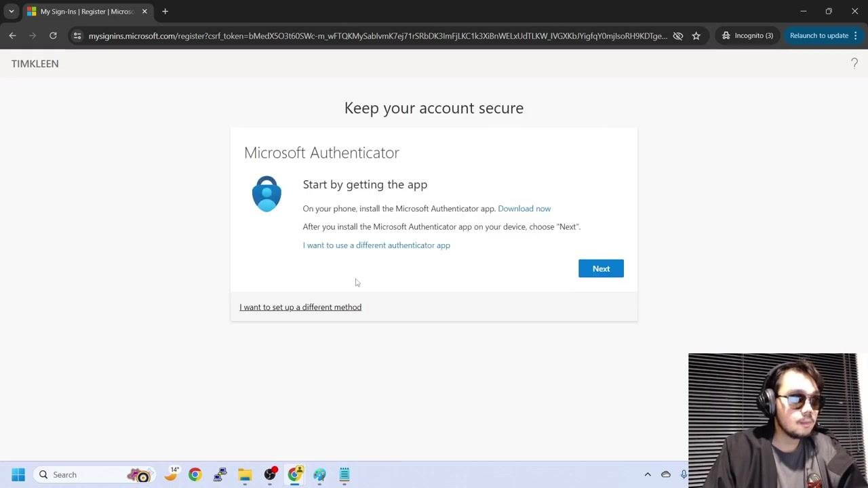
Task: Open the OBS recording app in taskbar
Action: tap(271, 474)
